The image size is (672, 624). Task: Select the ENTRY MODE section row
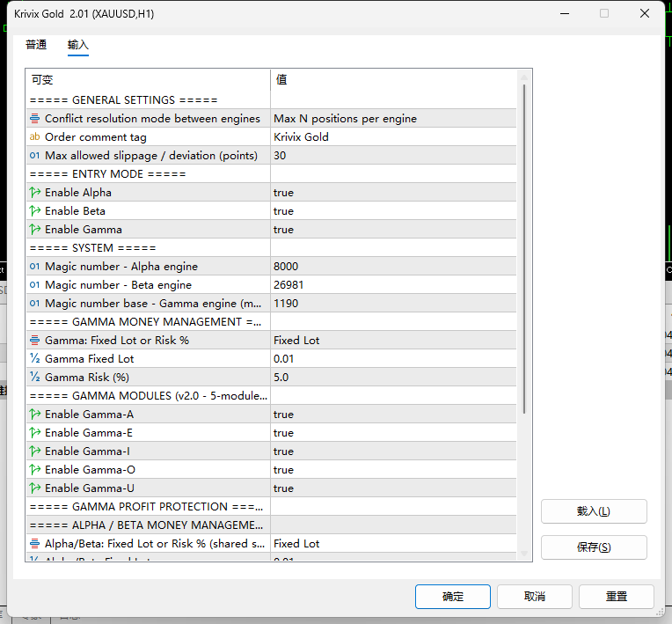point(271,173)
